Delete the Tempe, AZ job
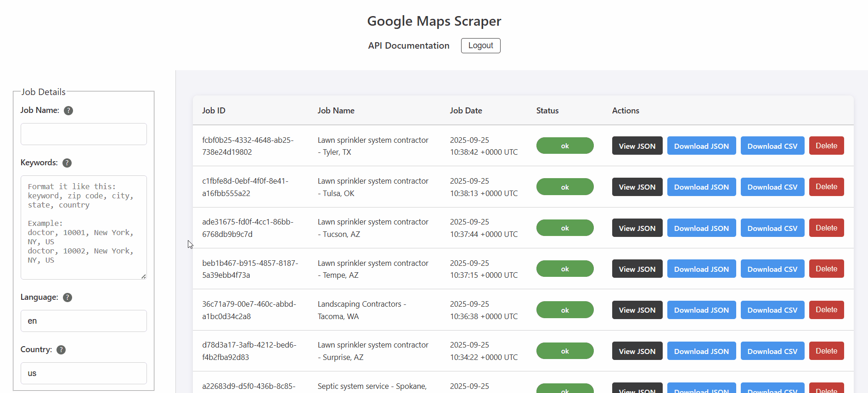The width and height of the screenshot is (868, 393). (x=827, y=269)
